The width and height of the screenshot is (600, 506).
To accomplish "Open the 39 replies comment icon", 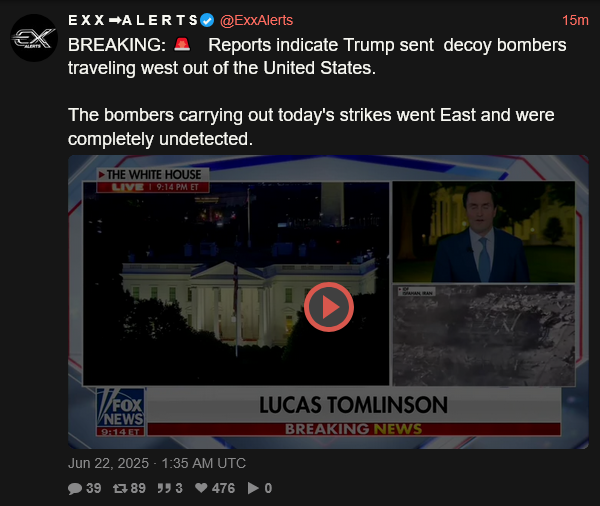I will coord(75,488).
